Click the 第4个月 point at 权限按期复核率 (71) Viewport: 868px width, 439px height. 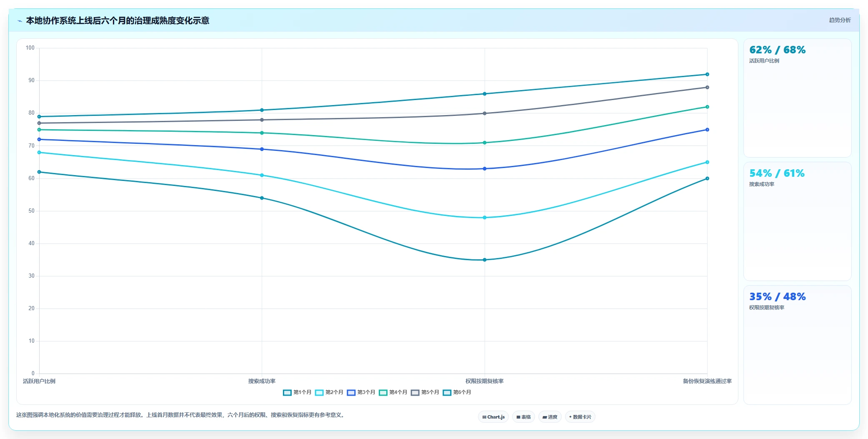coord(484,143)
